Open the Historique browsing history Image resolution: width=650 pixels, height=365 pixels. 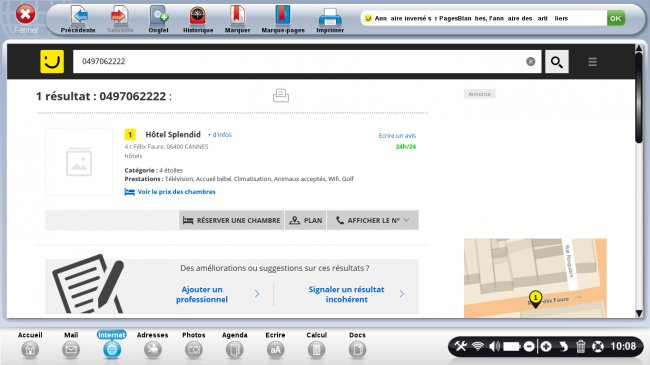coord(198,19)
